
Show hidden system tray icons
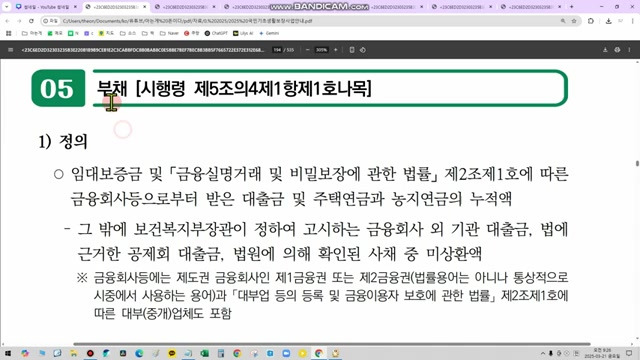pos(543,353)
